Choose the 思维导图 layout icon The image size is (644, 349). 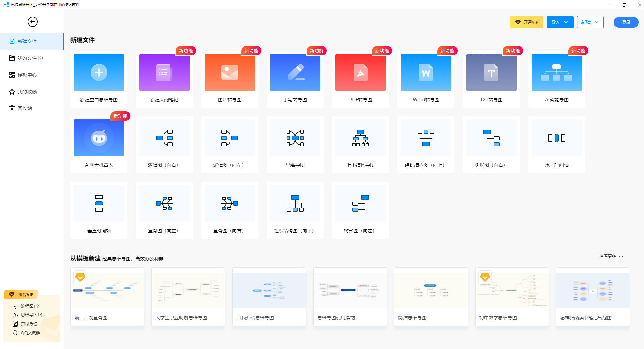pyautogui.click(x=295, y=138)
